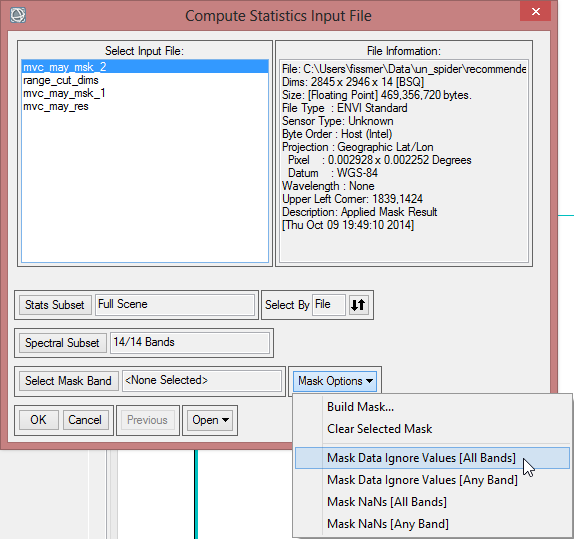
Task: Click the Cancel button
Action: pos(85,420)
